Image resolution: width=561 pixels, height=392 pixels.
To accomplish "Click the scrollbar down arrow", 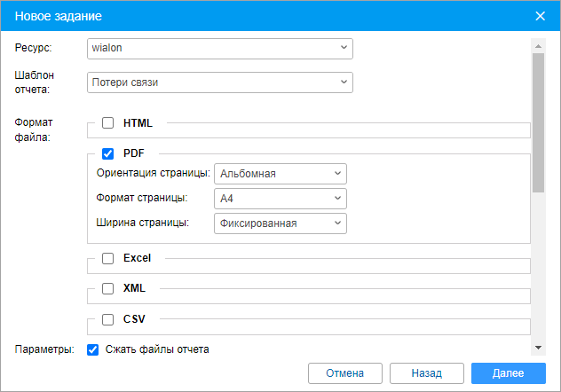I will [x=538, y=348].
